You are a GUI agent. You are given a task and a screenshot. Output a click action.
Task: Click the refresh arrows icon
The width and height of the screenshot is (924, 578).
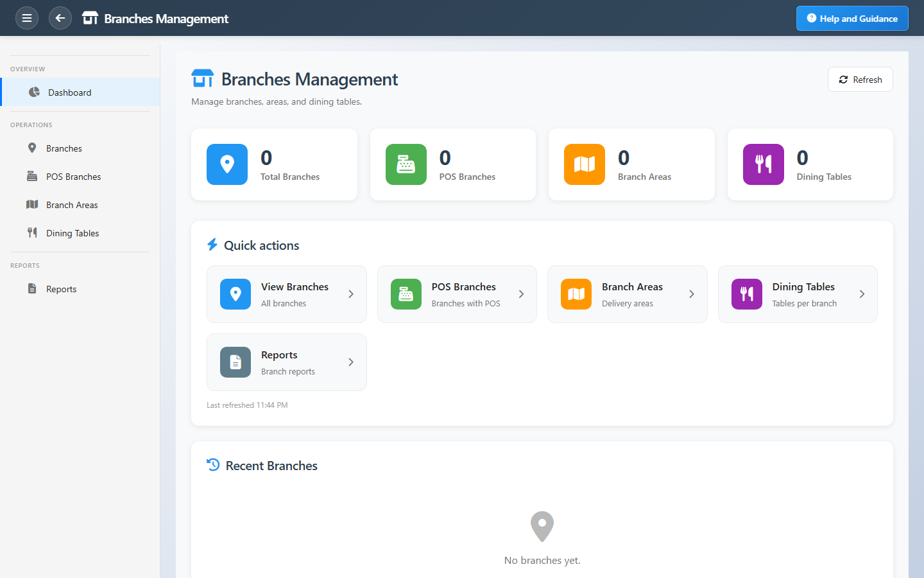[x=843, y=80]
